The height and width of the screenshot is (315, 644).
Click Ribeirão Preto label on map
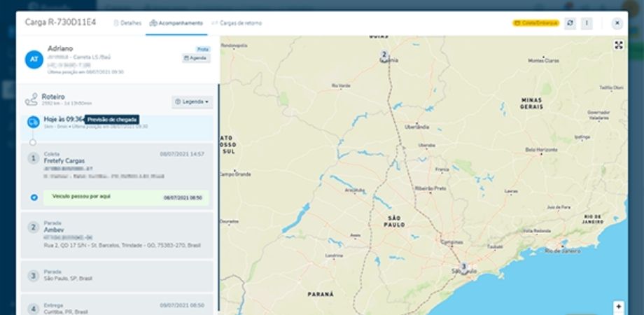(430, 188)
